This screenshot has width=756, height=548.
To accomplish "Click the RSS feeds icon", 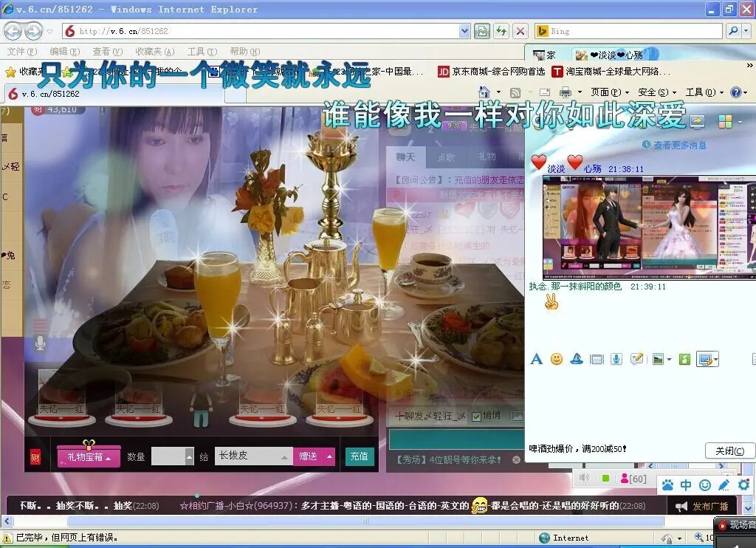I will 515,92.
